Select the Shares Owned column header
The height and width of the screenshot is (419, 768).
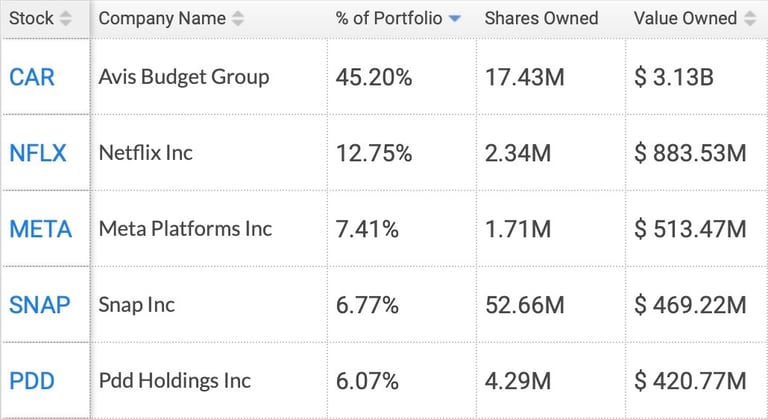[x=541, y=19]
